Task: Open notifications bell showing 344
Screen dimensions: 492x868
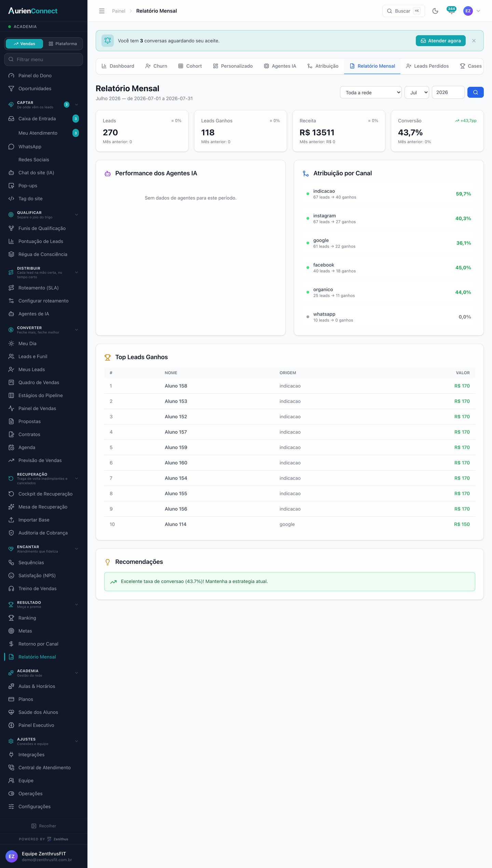Action: coord(451,11)
